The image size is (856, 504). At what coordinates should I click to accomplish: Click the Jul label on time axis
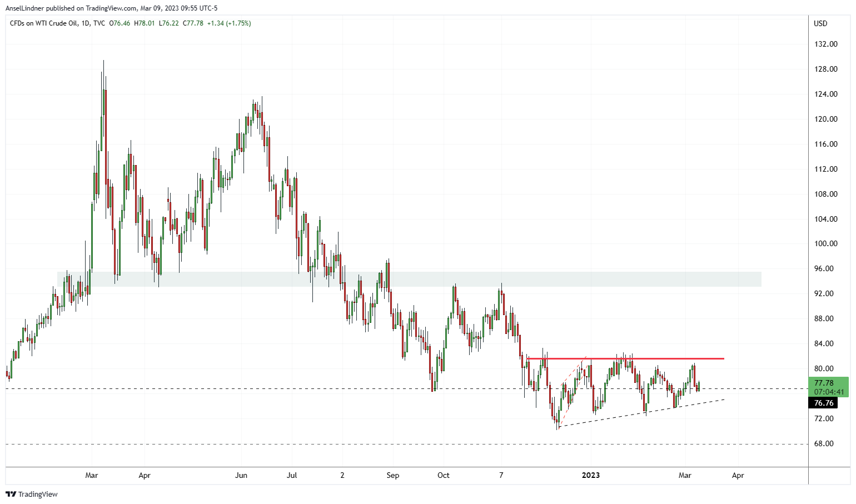tap(292, 475)
